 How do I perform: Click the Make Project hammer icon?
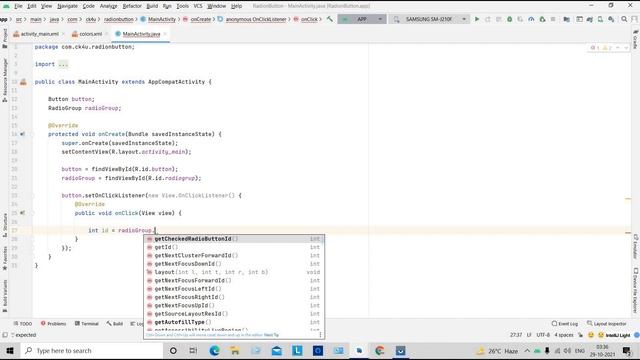tap(330, 19)
